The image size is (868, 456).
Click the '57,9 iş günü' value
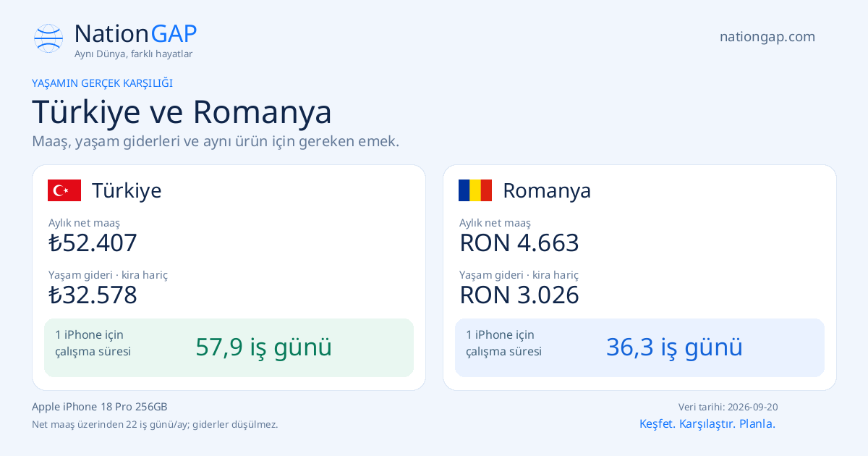point(264,347)
